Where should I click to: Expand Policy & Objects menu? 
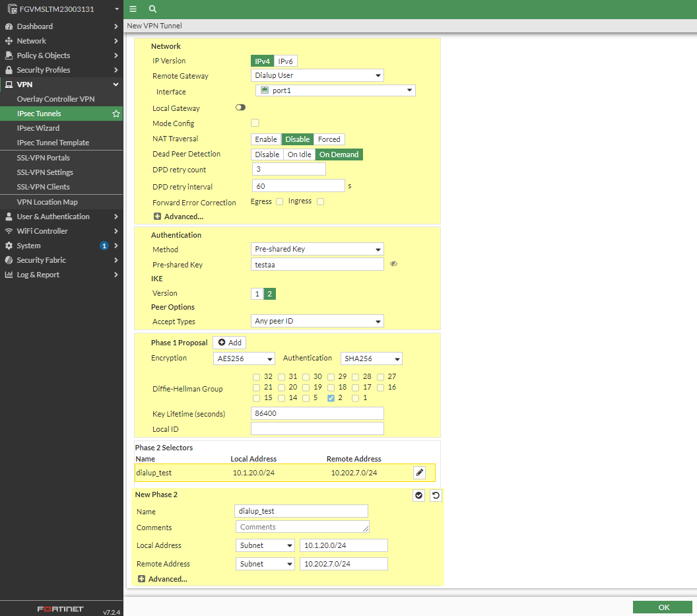[44, 55]
